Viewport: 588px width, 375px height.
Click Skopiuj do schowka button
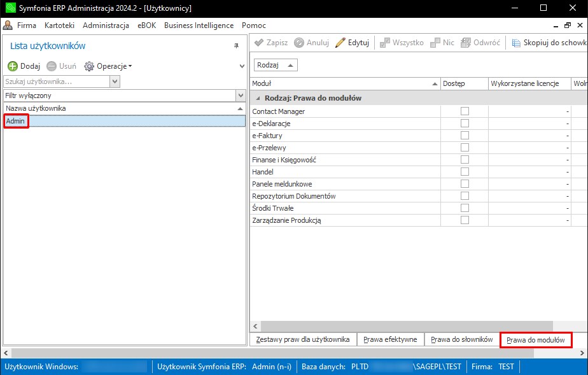click(549, 43)
